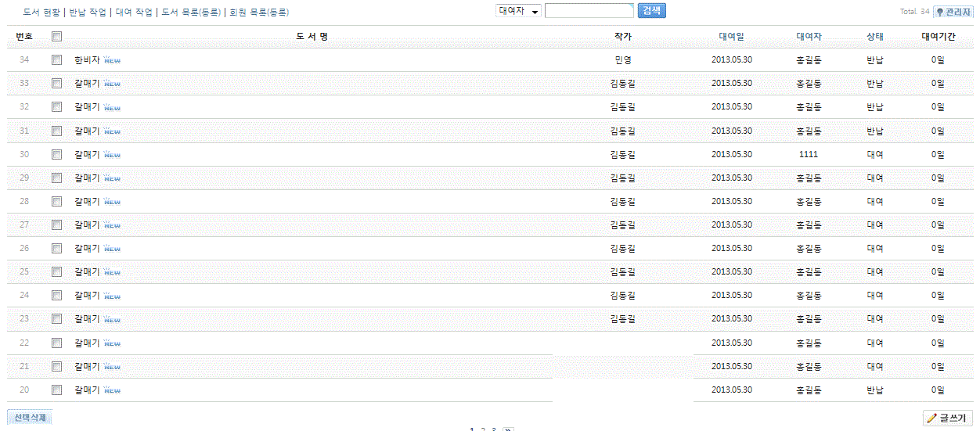Open the 도서 목록(등록) menu
980x431 pixels.
(191, 13)
